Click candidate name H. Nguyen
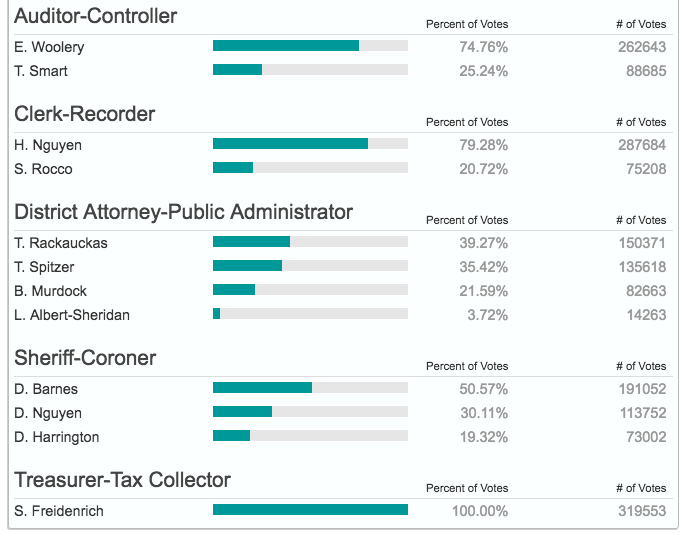This screenshot has width=682, height=533. [48, 145]
